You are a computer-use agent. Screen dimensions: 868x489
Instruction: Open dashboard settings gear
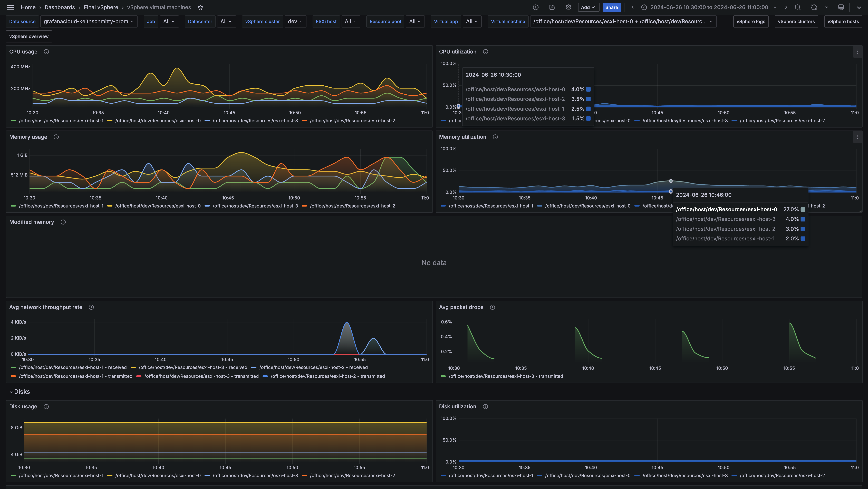coord(568,7)
